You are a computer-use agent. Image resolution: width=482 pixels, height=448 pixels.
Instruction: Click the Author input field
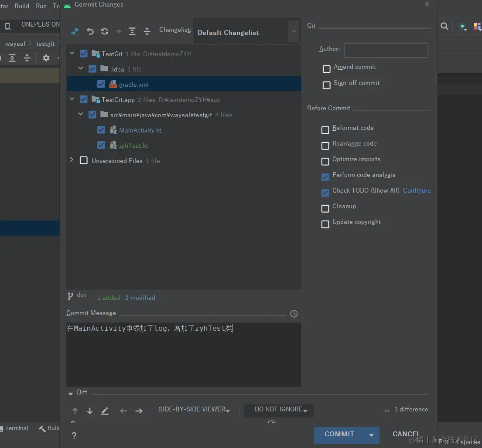[x=386, y=51]
